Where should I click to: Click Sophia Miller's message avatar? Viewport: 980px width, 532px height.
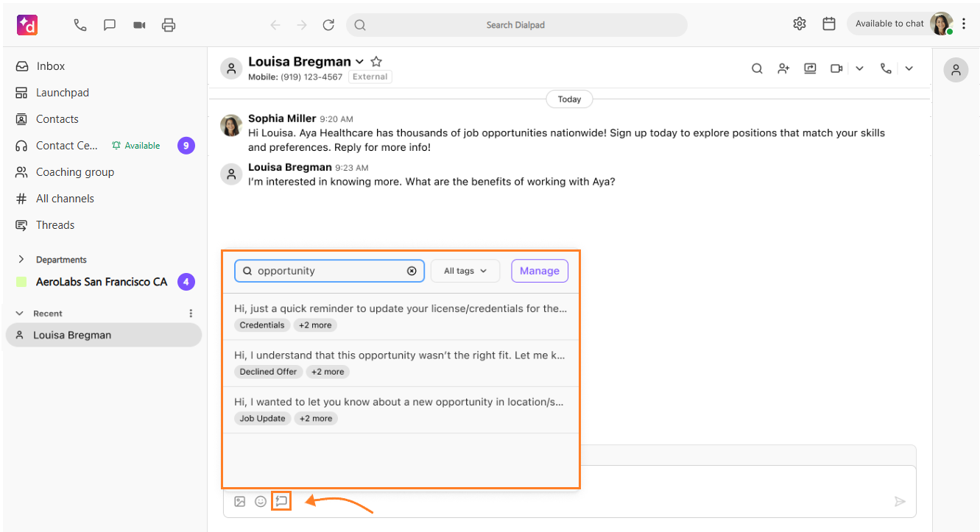[231, 126]
